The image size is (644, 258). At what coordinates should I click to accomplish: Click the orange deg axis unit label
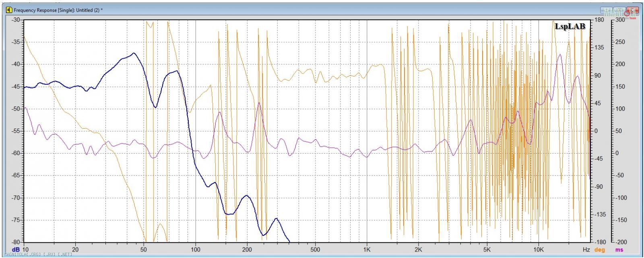[600, 250]
